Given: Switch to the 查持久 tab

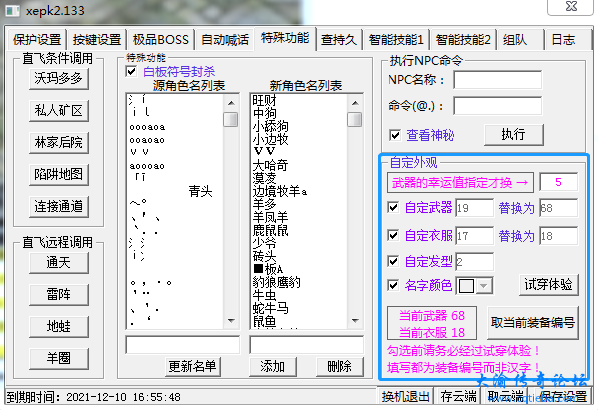Looking at the screenshot, I should [x=338, y=40].
